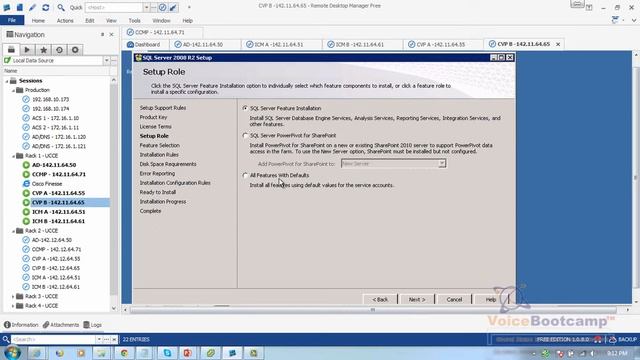This screenshot has height=360, width=640.
Task: Click the status bar Search input field
Action: 53,339
